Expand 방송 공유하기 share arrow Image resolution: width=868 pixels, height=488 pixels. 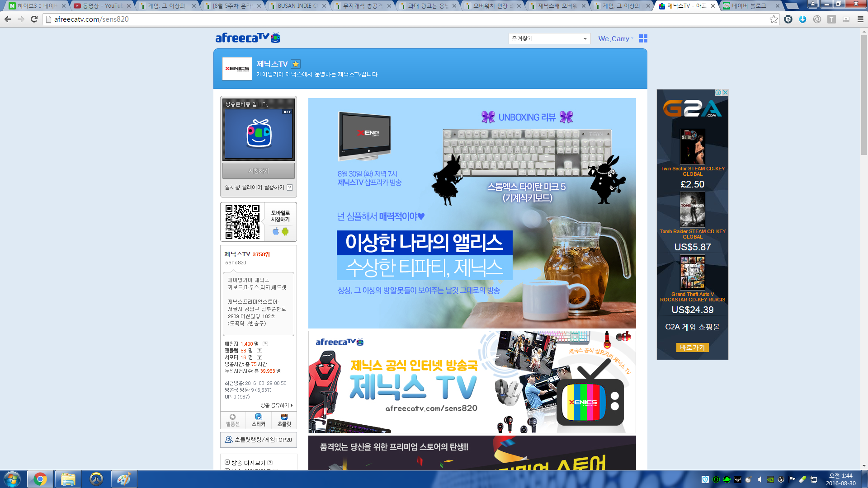tap(291, 405)
